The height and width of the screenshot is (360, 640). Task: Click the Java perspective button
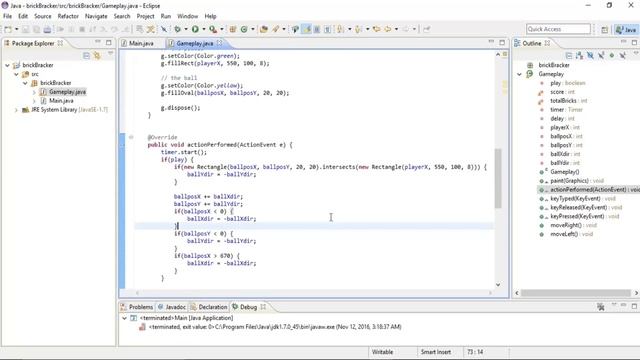(x=626, y=29)
